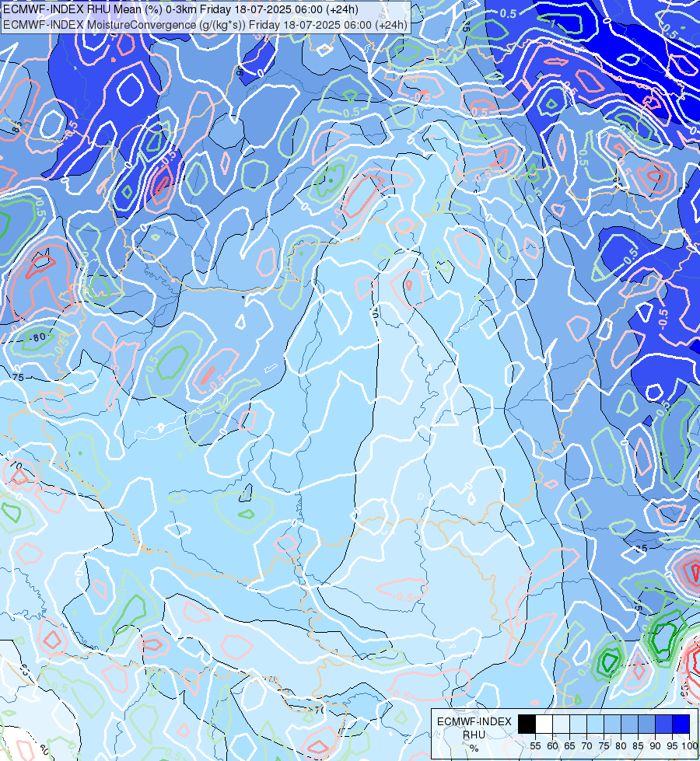Pick the 90–95 legend color swatch
Viewport: 700px width, 761px height.
pos(663,724)
